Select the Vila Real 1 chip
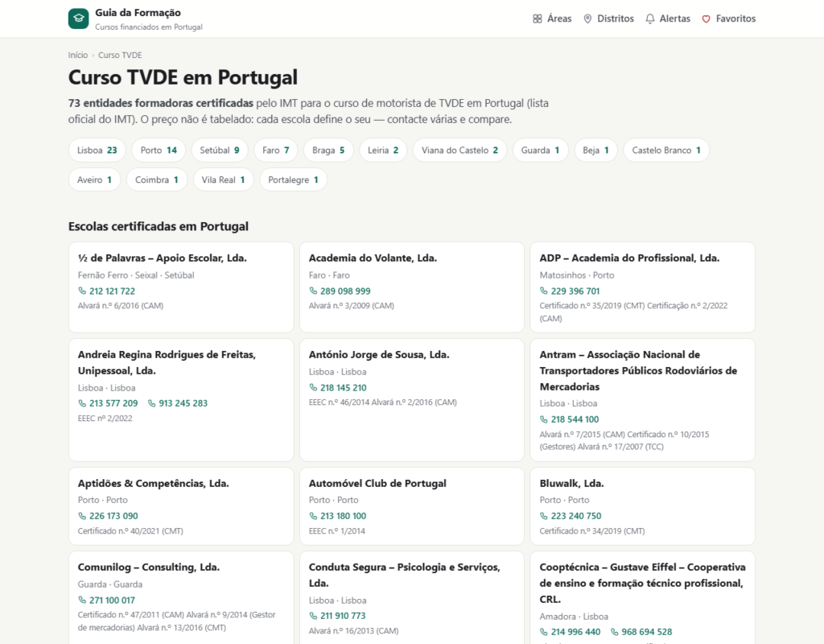Screen dimensions: 824x644 pyautogui.click(x=224, y=180)
